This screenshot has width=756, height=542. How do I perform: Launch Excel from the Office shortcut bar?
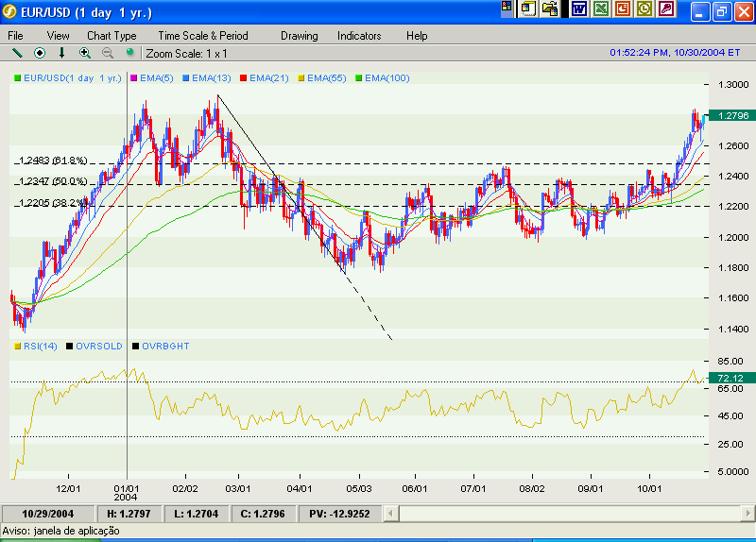601,9
